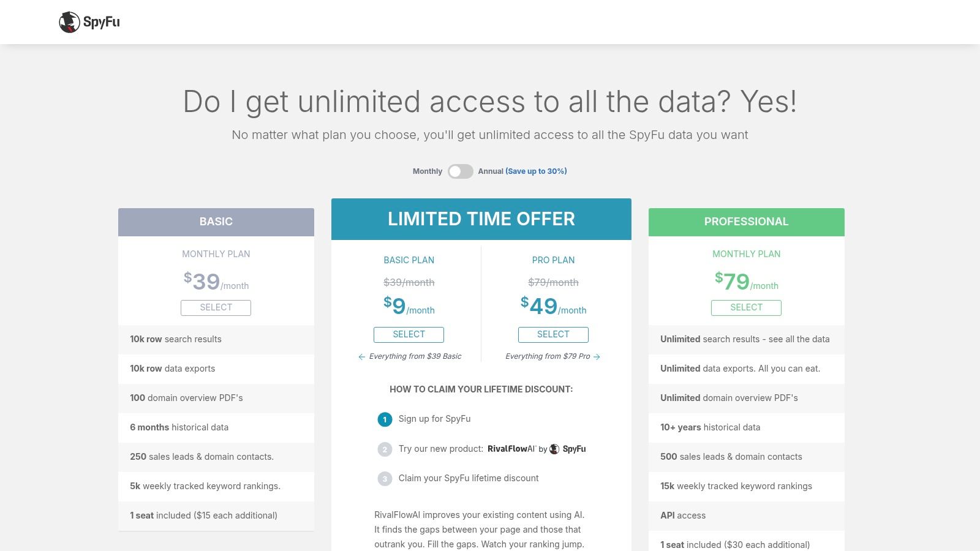This screenshot has width=980, height=551.
Task: Click Claim your SpyFu lifetime discount
Action: [469, 478]
